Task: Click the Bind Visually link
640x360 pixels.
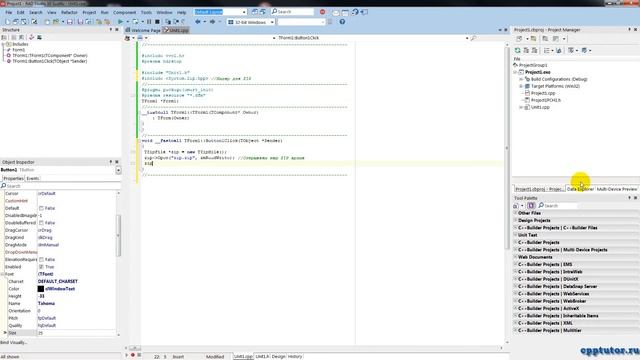Action: (x=13, y=342)
